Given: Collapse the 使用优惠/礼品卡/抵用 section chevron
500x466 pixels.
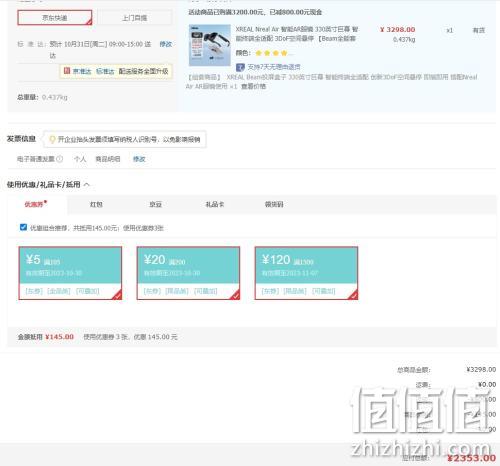Looking at the screenshot, I should pyautogui.click(x=87, y=184).
